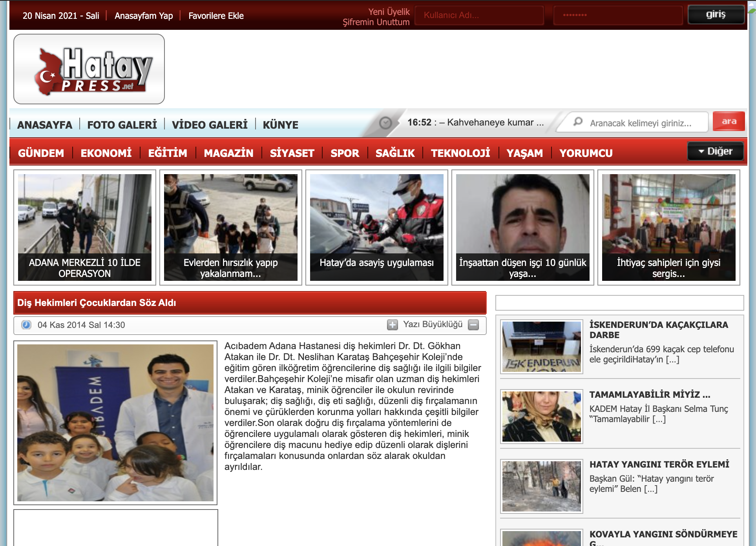Go to FOTO GALERİ page
Viewport: 756px width, 546px height.
(x=122, y=125)
